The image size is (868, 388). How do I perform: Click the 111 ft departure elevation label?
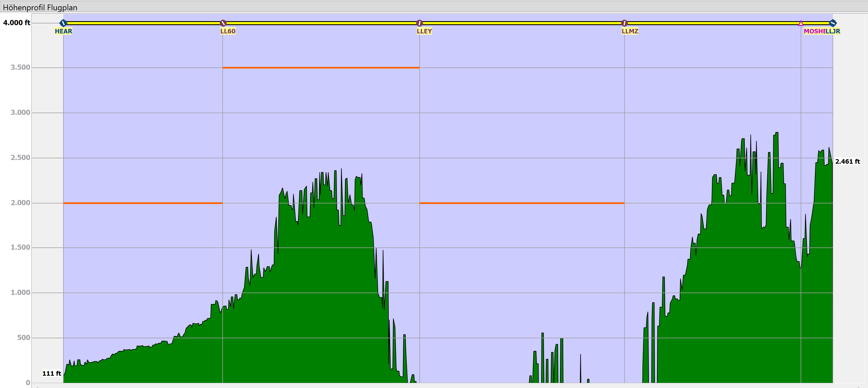click(52, 373)
